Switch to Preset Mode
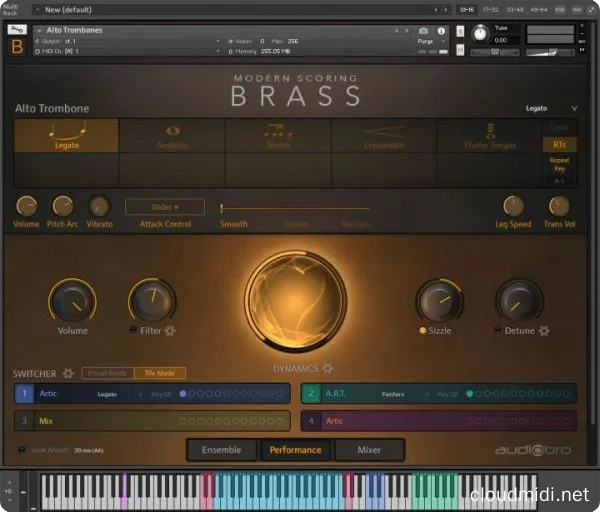This screenshot has width=600, height=512. [x=108, y=373]
